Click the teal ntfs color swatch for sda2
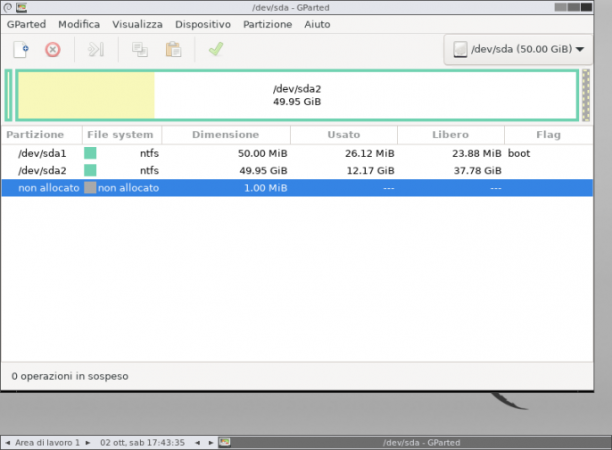612x450 pixels. tap(90, 170)
